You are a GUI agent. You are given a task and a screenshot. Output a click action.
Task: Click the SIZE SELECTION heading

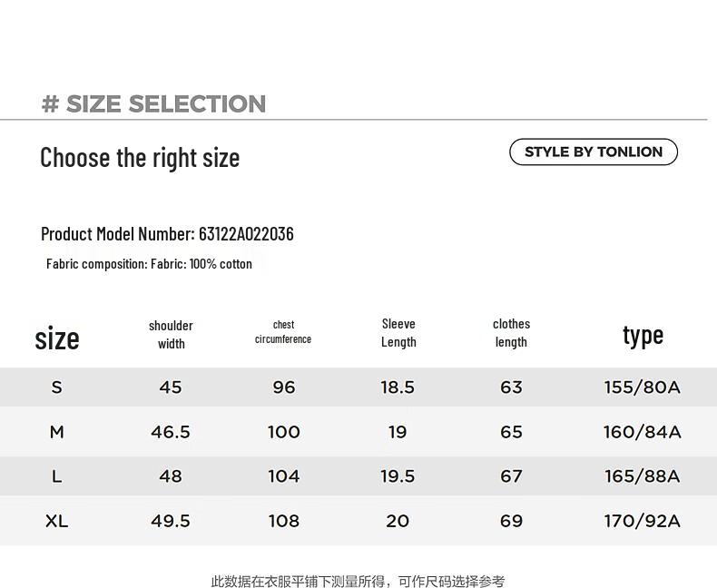[153, 103]
